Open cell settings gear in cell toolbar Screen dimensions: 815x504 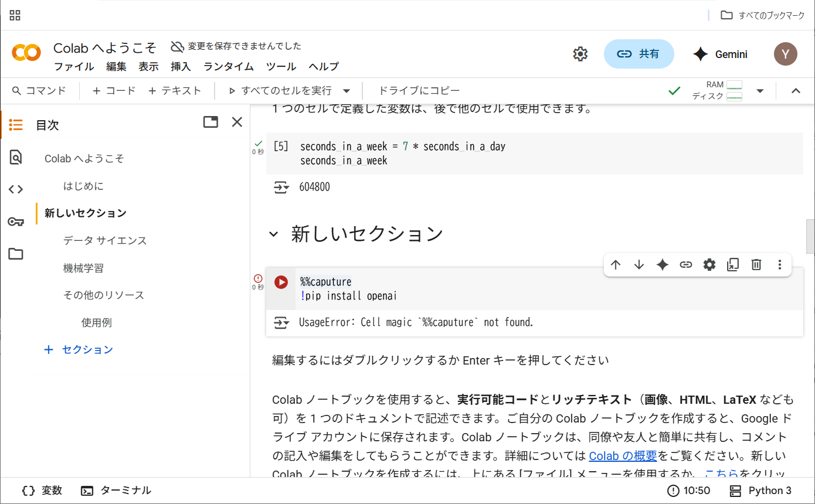pos(709,265)
